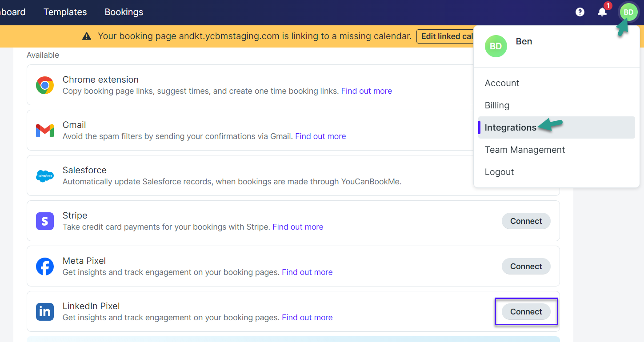644x342 pixels.
Task: Open Find out more for Meta Pixel
Action: [307, 272]
